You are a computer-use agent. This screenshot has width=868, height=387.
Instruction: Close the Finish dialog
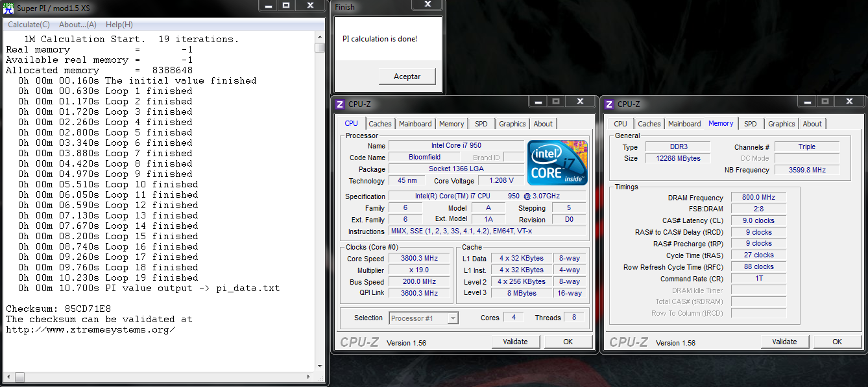tap(428, 5)
